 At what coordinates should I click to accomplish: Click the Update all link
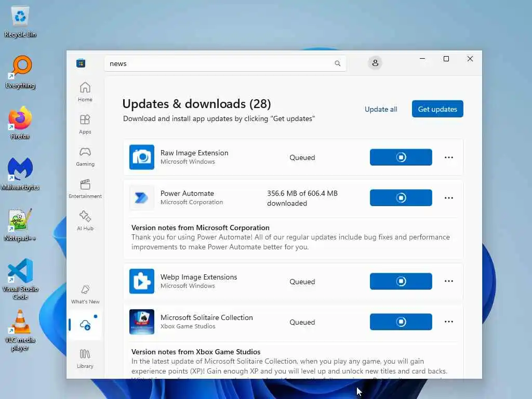click(x=381, y=109)
